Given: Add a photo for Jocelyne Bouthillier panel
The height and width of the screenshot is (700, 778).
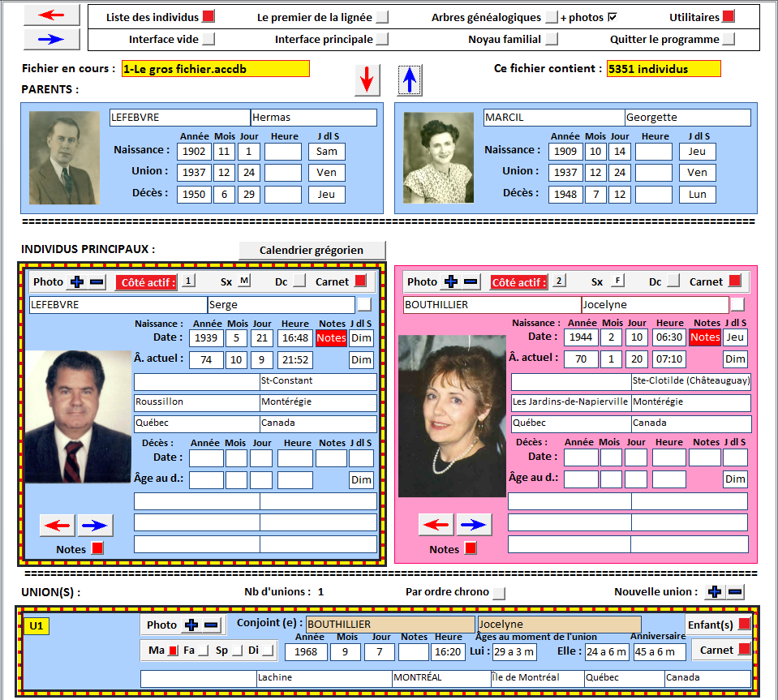Looking at the screenshot, I should point(450,281).
